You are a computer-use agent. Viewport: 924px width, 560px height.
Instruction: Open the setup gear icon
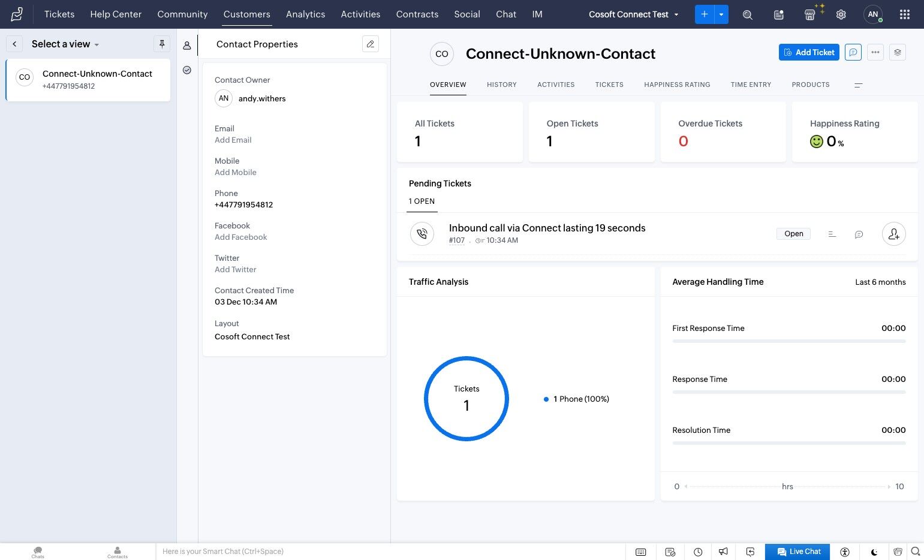[841, 14]
